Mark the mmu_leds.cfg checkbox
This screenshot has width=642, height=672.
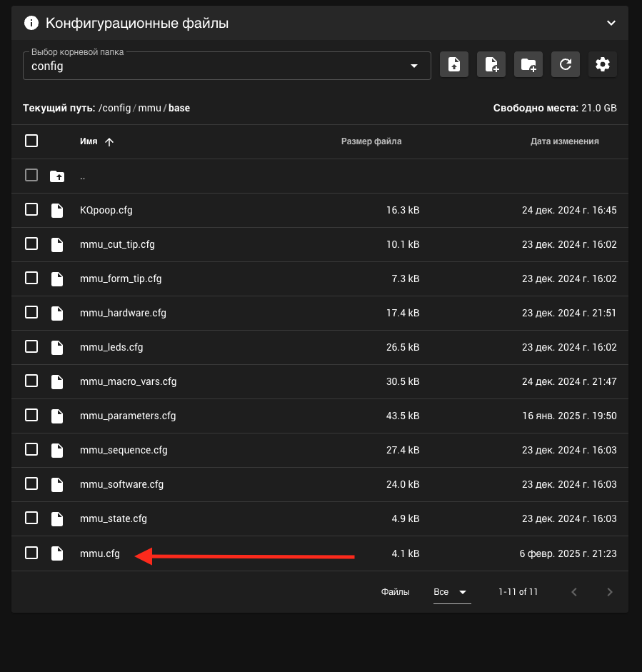tap(31, 346)
